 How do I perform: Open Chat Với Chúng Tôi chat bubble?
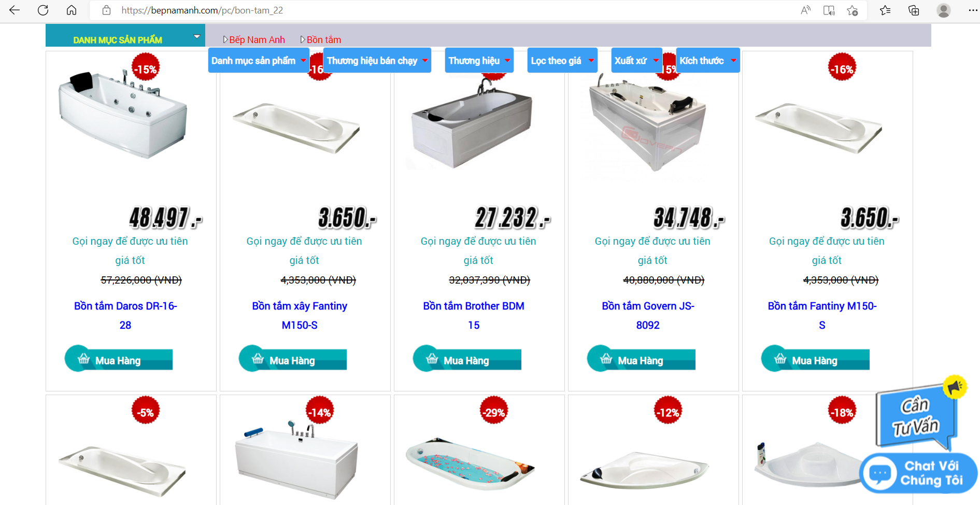[918, 473]
